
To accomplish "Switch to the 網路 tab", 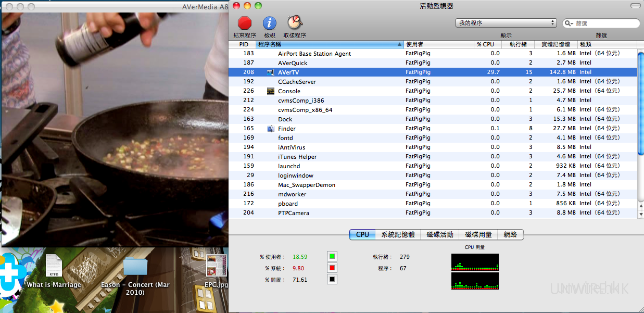I will 510,234.
